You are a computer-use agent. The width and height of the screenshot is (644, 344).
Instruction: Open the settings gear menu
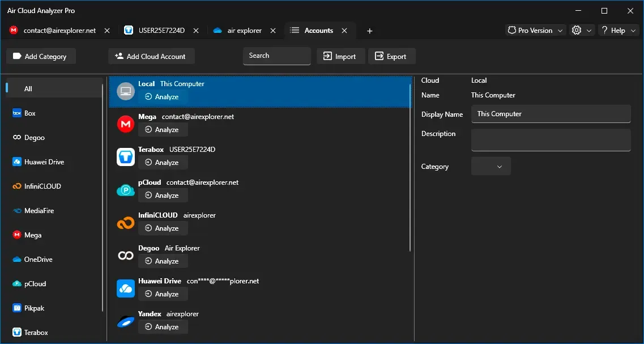(582, 31)
